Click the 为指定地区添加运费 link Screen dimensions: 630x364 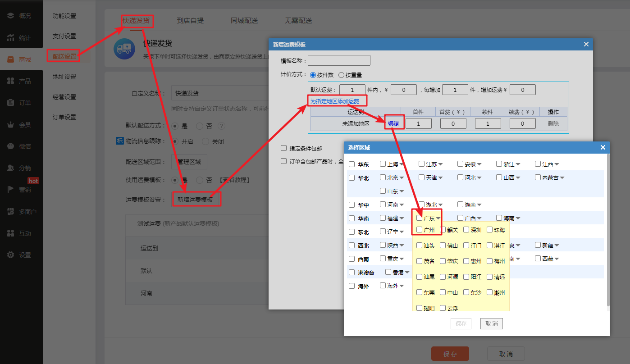tap(335, 101)
